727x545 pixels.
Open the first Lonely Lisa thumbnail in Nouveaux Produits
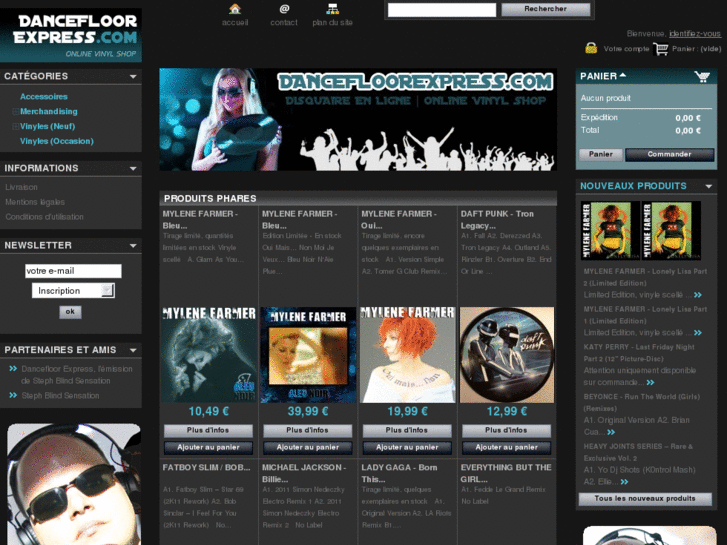tap(610, 231)
